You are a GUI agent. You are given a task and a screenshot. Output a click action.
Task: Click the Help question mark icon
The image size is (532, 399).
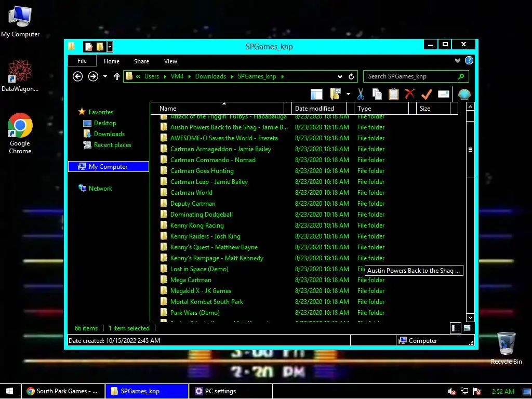(x=469, y=60)
